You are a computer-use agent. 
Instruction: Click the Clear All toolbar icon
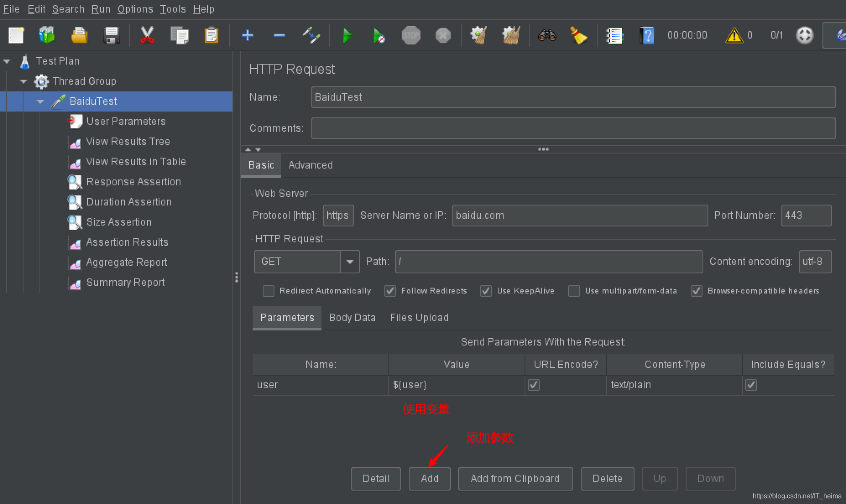(511, 36)
